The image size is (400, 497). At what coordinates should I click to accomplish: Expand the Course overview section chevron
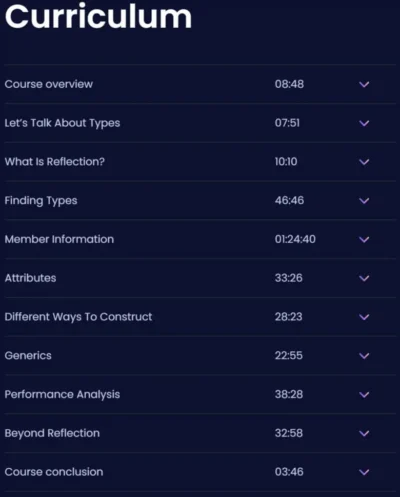click(364, 84)
